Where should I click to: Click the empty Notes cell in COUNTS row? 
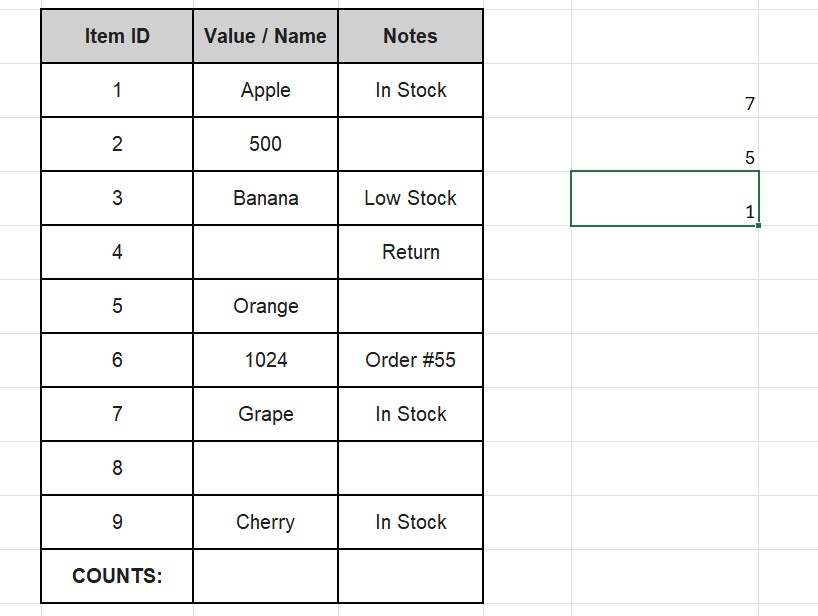pos(410,577)
